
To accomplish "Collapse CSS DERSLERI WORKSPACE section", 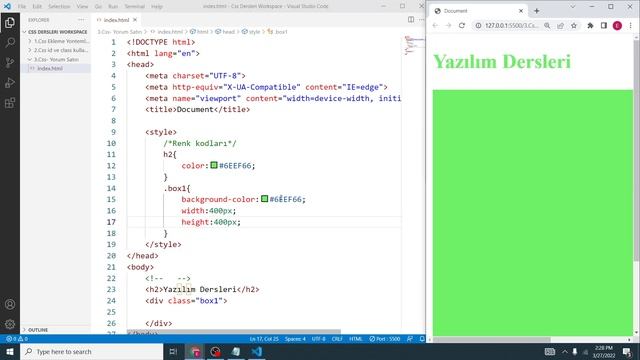I will 55,32.
